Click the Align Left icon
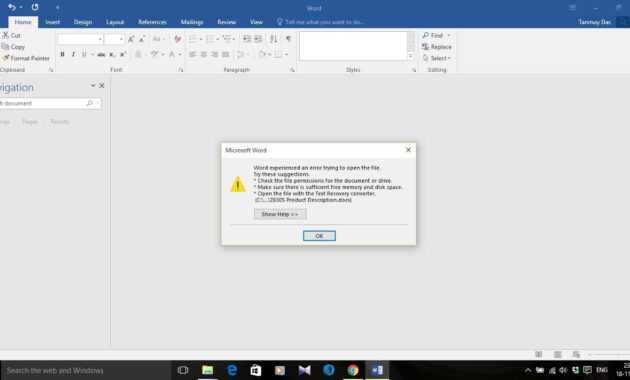Viewport: 630px width, 380px height. (x=193, y=54)
